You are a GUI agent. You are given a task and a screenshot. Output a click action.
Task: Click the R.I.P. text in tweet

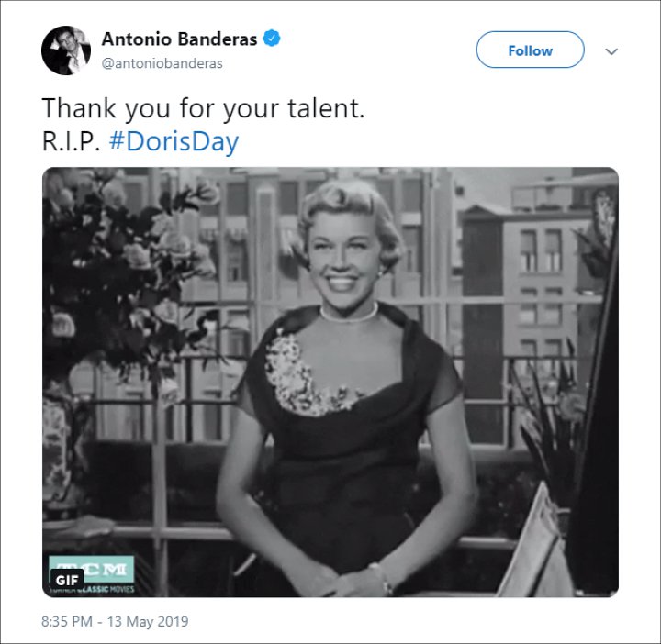tap(71, 141)
